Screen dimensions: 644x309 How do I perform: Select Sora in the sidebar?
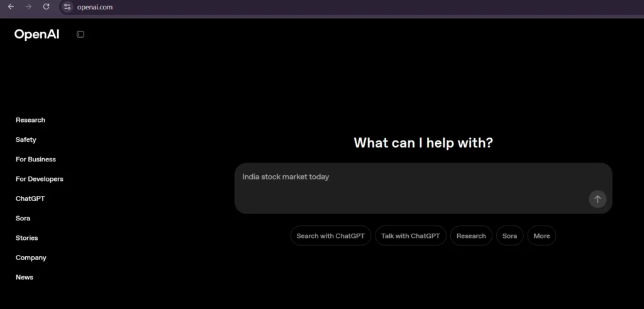click(x=23, y=219)
